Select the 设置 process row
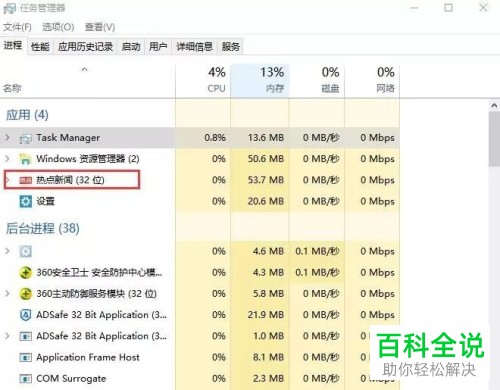 200,201
